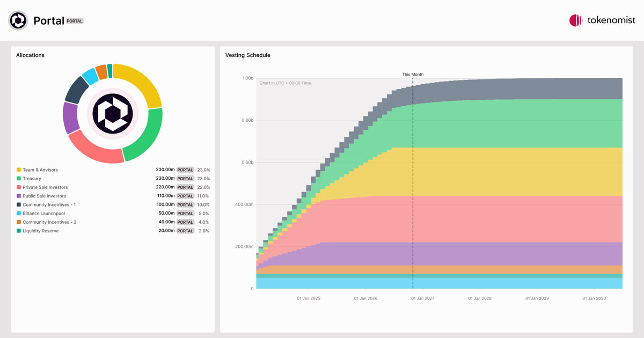The image size is (644, 338).
Task: Click the Vesting Schedule panel heading
Action: [248, 55]
